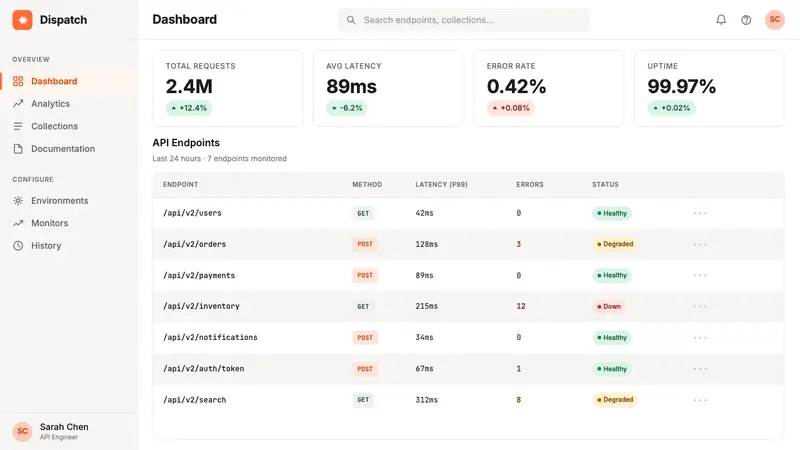Select the Total Requests card
800x450 pixels.
pos(228,88)
